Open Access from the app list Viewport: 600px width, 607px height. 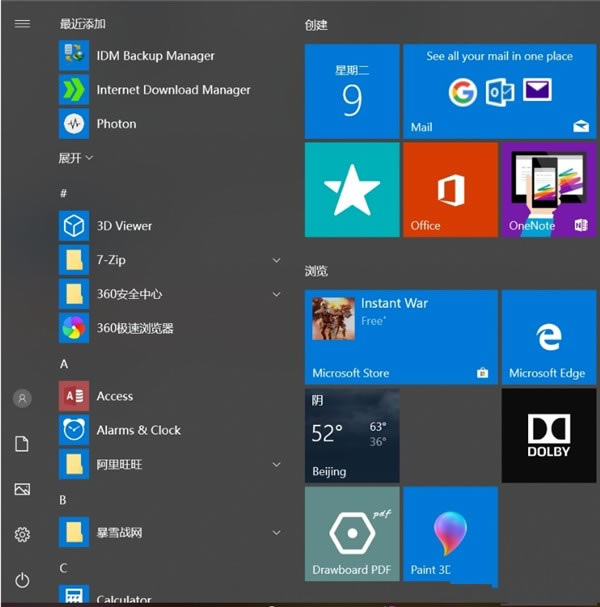point(114,396)
